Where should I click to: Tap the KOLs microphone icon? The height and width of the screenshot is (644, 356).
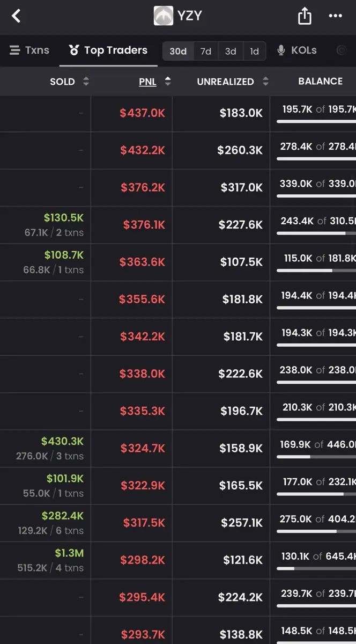tap(281, 50)
